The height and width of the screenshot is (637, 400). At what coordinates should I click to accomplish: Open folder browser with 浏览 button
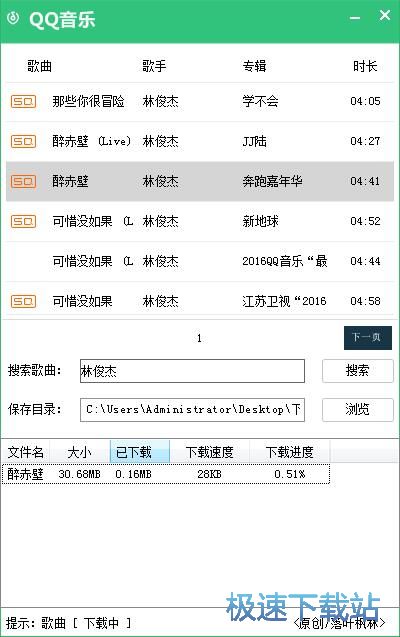pyautogui.click(x=357, y=410)
